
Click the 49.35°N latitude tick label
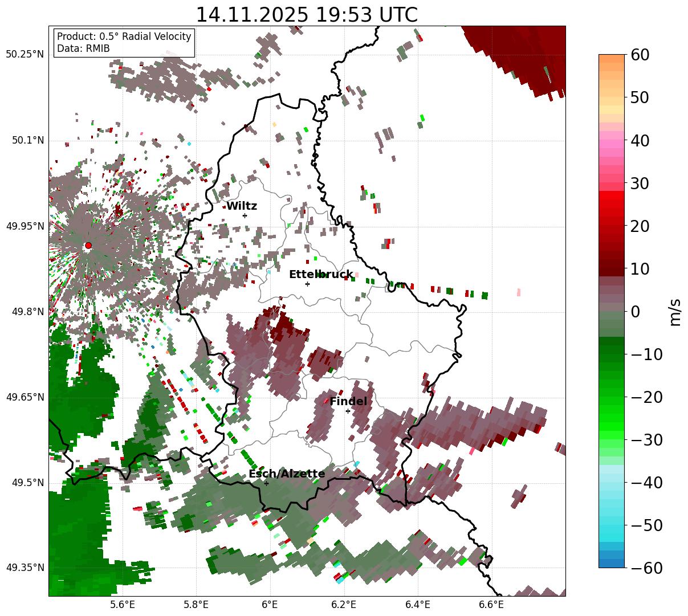tap(25, 568)
